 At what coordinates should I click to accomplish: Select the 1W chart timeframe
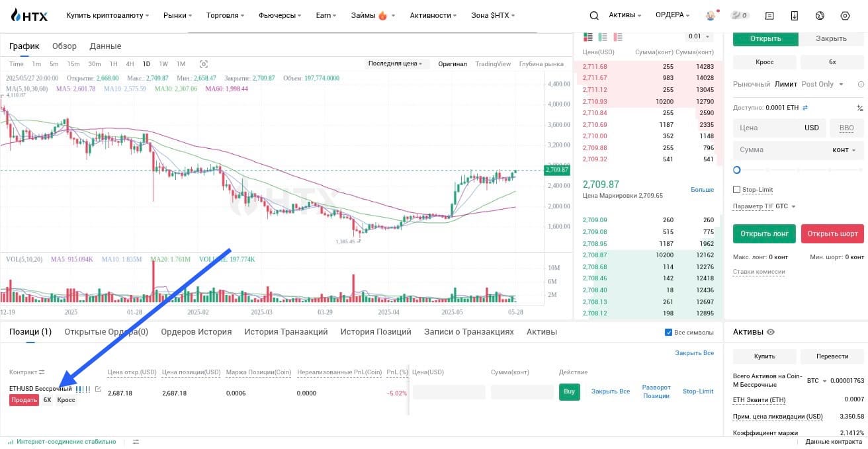point(163,64)
